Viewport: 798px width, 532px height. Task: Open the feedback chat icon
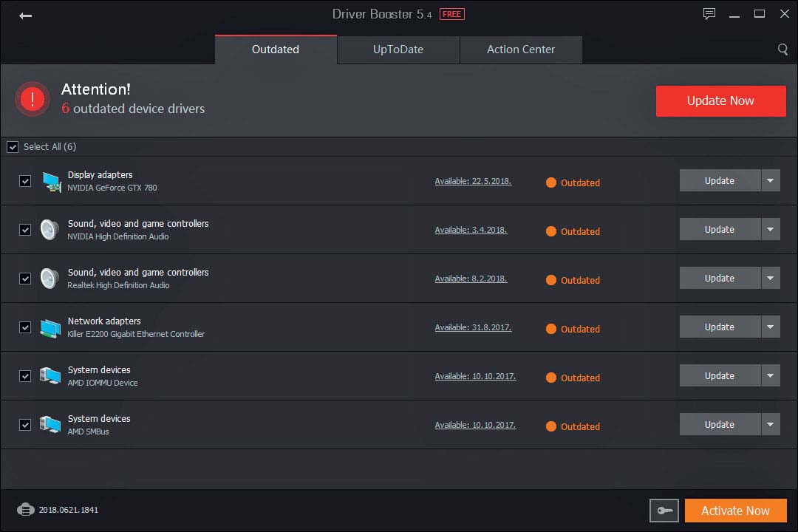709,14
